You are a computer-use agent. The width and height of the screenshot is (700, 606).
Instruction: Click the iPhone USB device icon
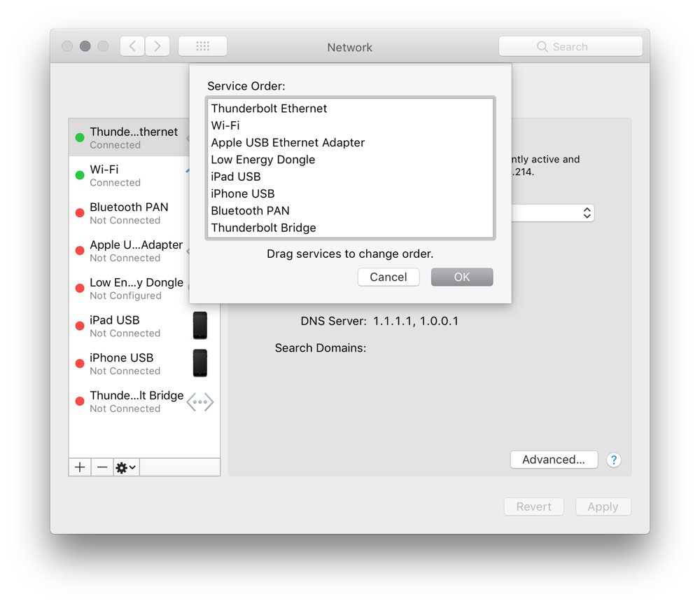click(200, 363)
